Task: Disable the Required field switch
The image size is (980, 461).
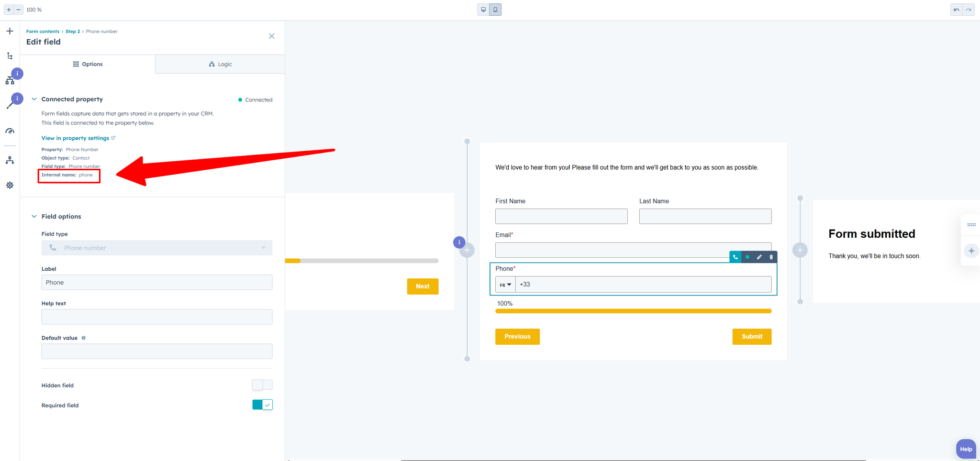Action: coord(262,405)
